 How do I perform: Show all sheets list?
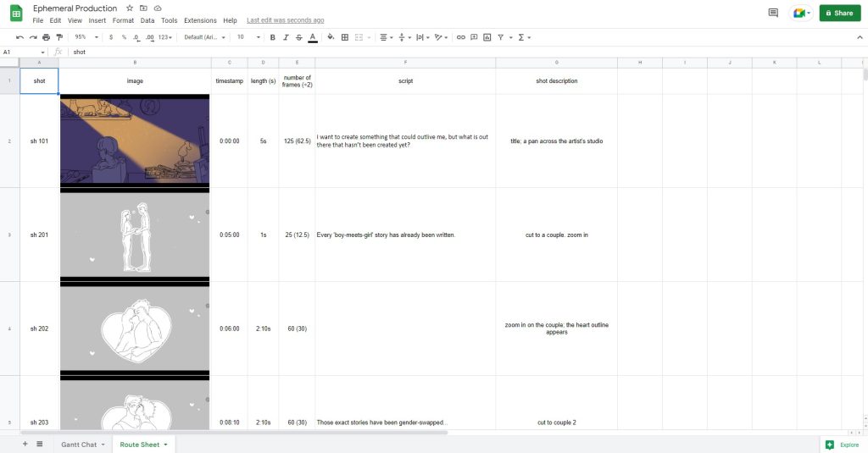[40, 444]
